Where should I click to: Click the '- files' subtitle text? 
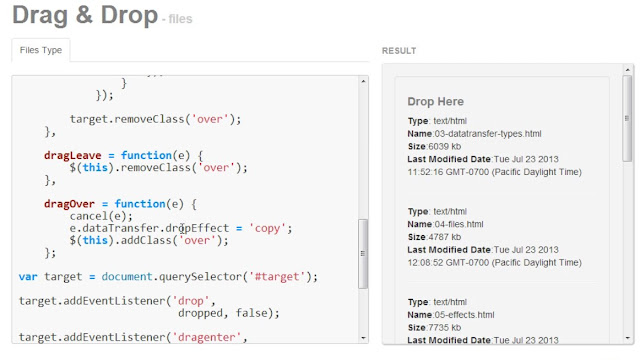point(177,19)
